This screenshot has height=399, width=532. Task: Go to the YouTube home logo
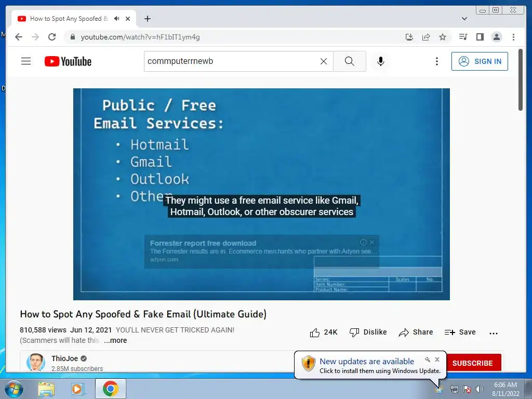[x=68, y=61]
